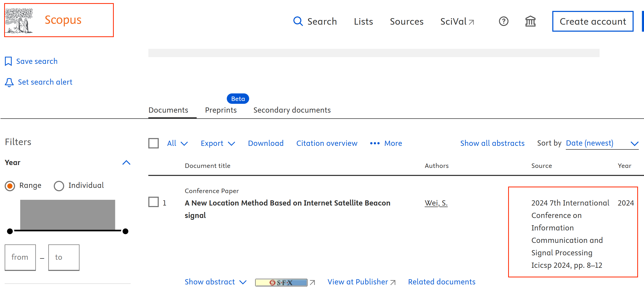Open the Lists menu item
The image size is (644, 294).
point(363,21)
